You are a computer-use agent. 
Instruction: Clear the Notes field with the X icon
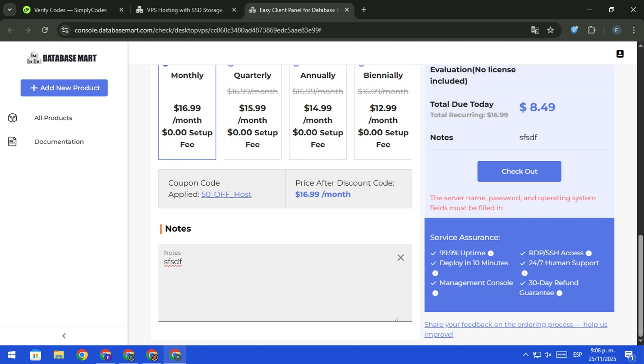tap(401, 257)
